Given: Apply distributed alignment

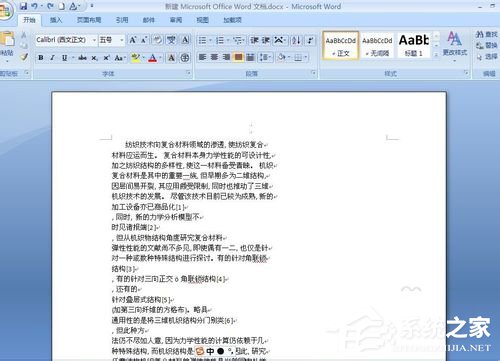Looking at the screenshot, I should pos(250,57).
